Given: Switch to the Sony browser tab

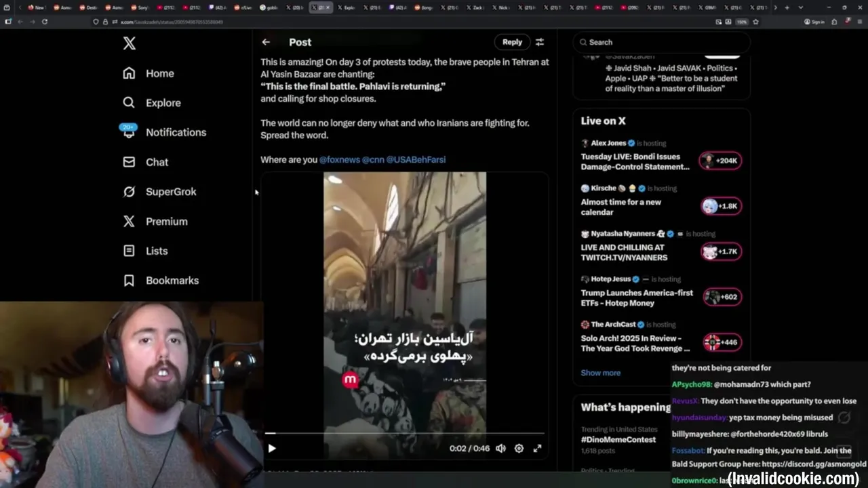Looking at the screenshot, I should (x=139, y=7).
